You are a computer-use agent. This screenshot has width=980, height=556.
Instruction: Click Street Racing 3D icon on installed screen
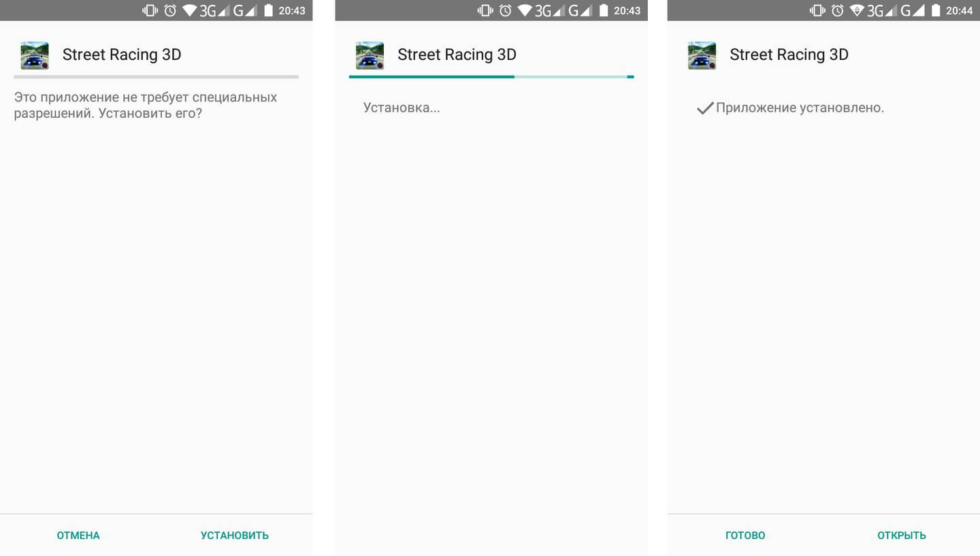702,55
